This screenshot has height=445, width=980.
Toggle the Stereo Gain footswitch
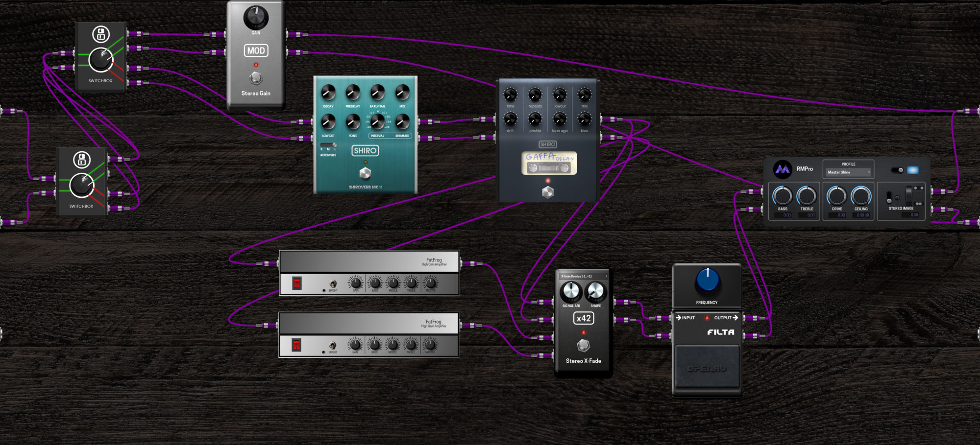pos(256,78)
